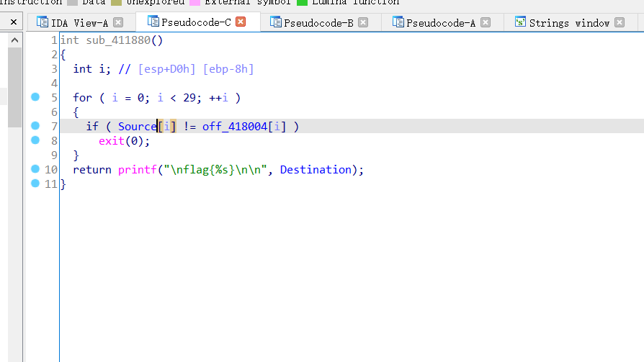
Task: Select the Pseudocode-C tab
Action: click(x=197, y=22)
